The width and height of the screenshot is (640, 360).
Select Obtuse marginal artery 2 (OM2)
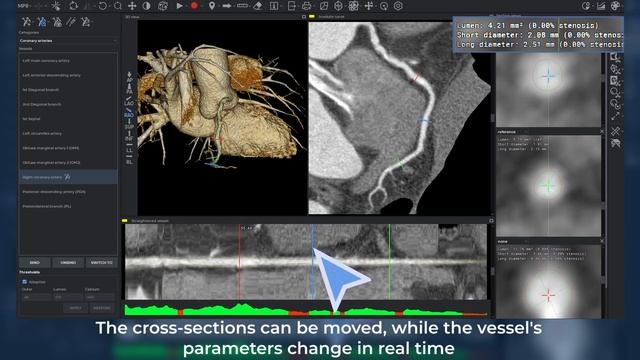68,162
